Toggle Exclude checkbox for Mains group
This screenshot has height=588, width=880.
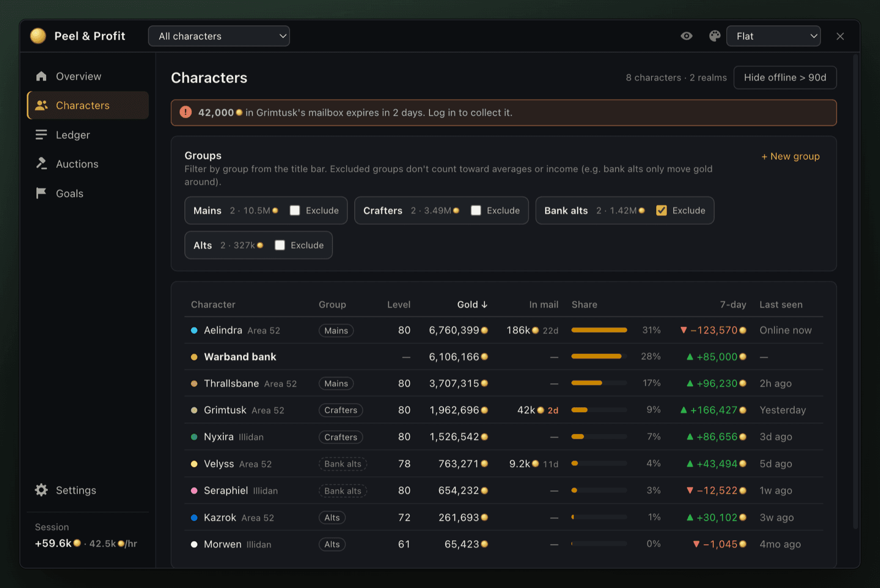295,210
